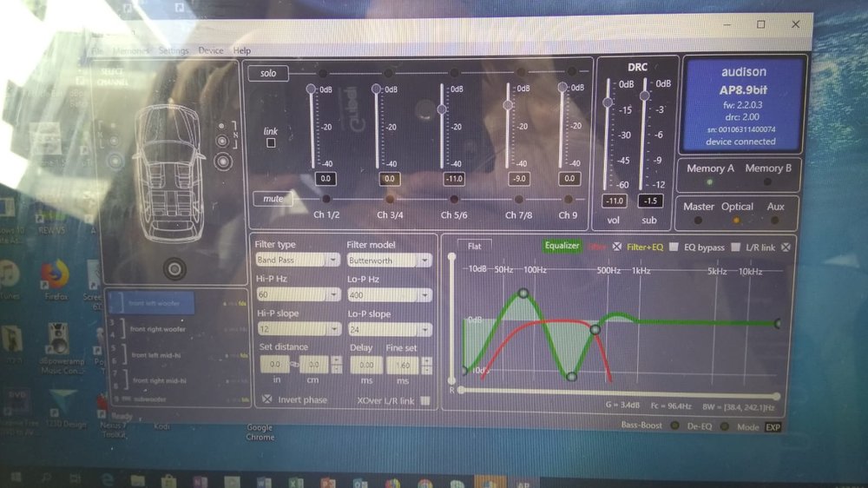Open the Lo-P slope dropdown

[390, 330]
